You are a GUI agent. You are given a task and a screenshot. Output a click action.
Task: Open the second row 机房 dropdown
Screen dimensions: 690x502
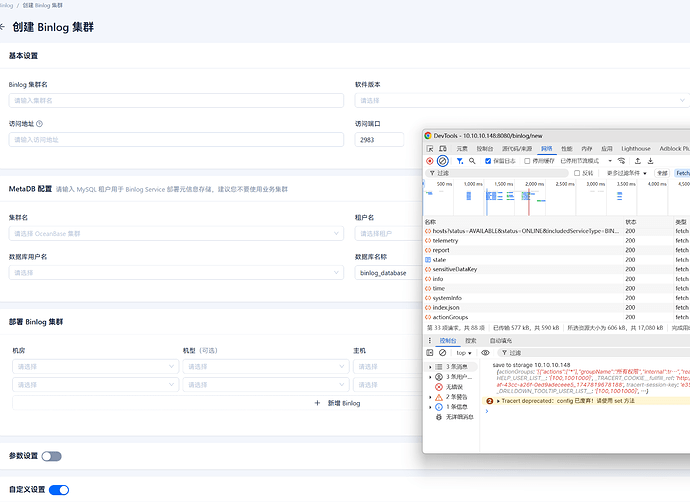[95, 385]
